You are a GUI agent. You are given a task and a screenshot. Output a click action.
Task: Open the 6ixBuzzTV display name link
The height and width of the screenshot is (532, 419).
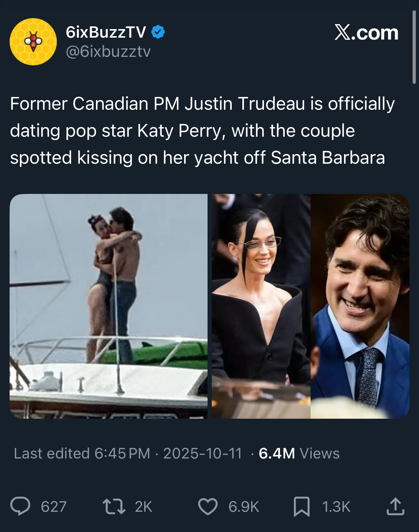point(106,32)
